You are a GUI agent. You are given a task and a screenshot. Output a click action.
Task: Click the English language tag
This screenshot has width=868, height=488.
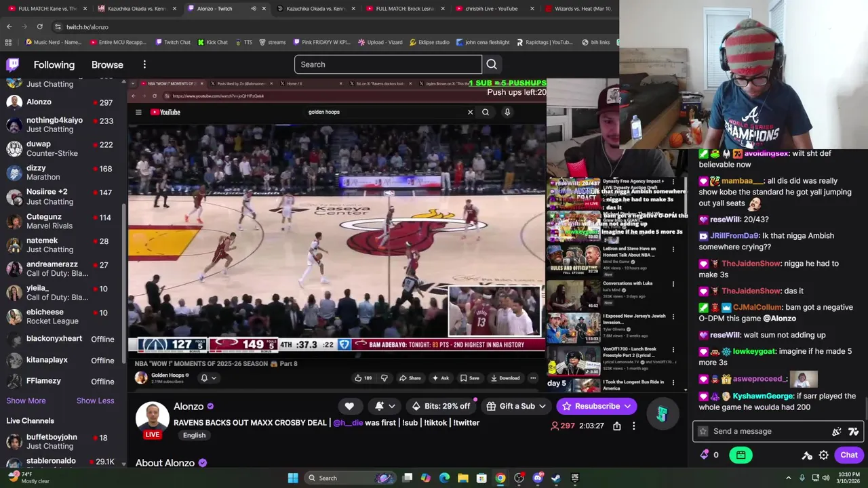(x=194, y=435)
